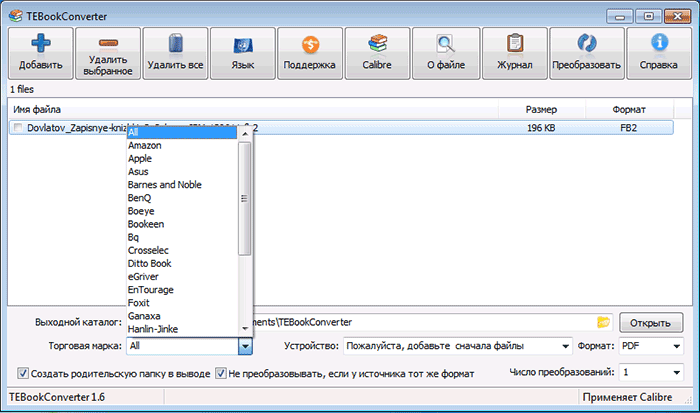The height and width of the screenshot is (413, 700).
Task: Click the yellow folder browse icon
Action: tap(603, 322)
